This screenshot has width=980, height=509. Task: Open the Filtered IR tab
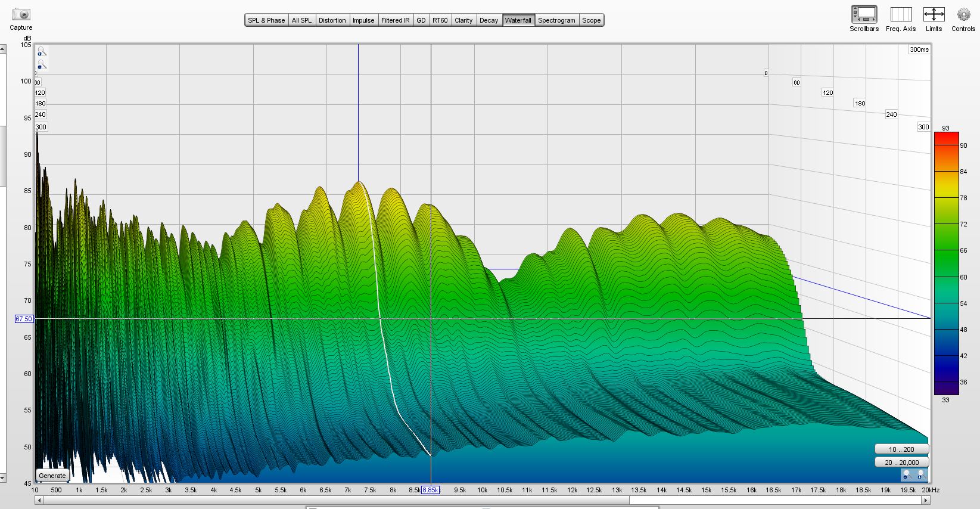click(x=396, y=20)
